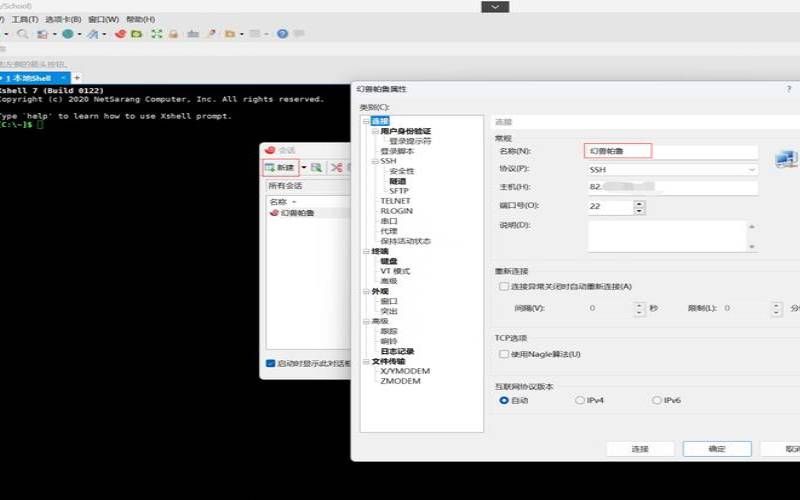Viewport: 800px width, 500px height.
Task: Select 日志记录 in category tree
Action: click(x=397, y=352)
